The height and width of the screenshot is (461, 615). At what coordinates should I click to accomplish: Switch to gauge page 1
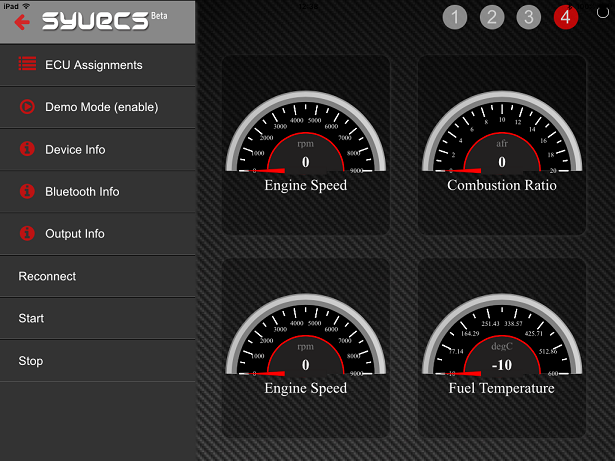pyautogui.click(x=455, y=17)
